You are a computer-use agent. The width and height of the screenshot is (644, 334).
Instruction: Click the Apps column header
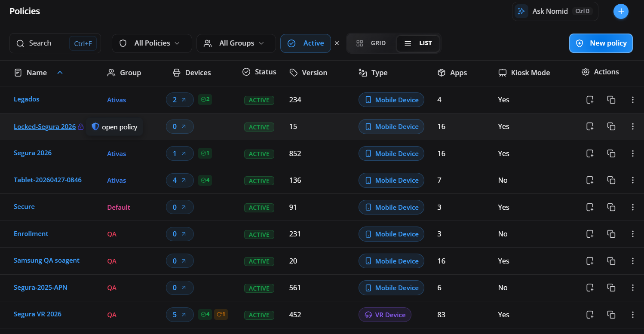(452, 73)
